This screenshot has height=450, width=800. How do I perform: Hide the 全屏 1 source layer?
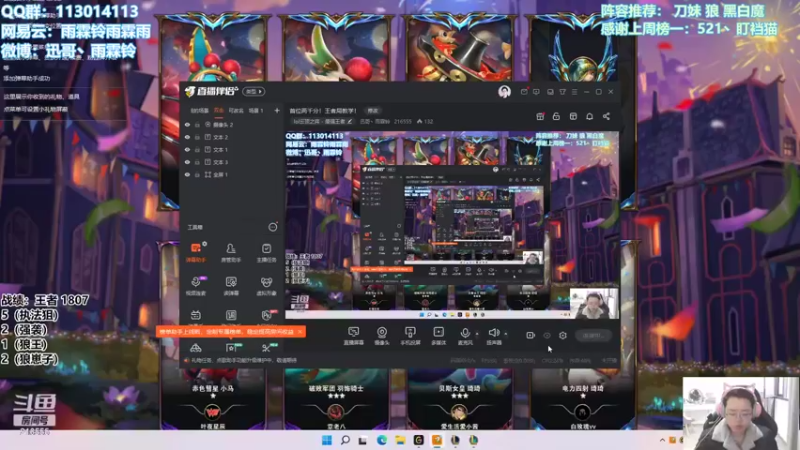(x=187, y=174)
